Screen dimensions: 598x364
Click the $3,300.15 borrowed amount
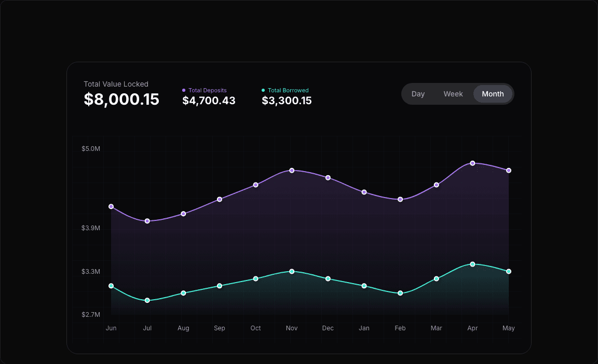(287, 101)
